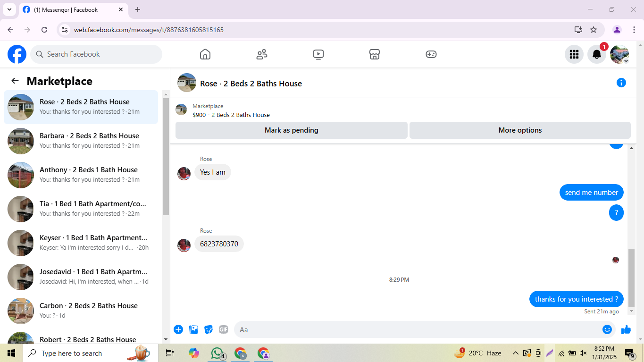Screen dimensions: 644x362
Task: Click the browser address bar URL
Action: [x=149, y=30]
